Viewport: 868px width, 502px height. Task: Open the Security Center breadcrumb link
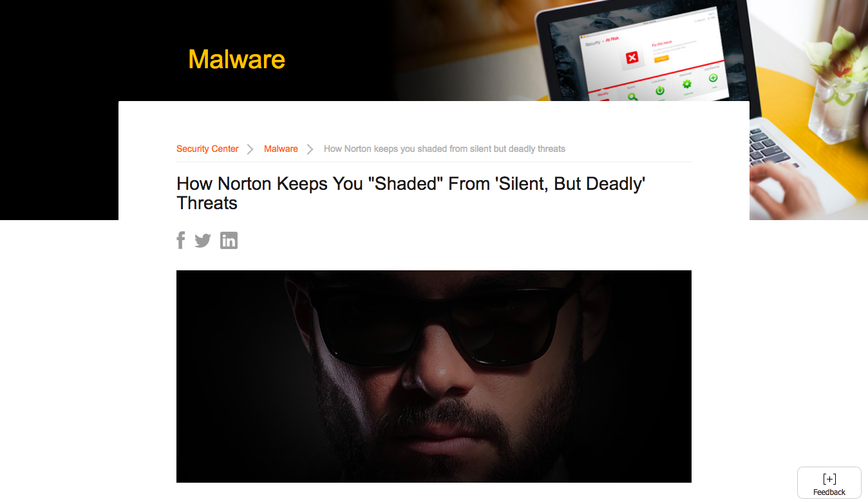207,149
